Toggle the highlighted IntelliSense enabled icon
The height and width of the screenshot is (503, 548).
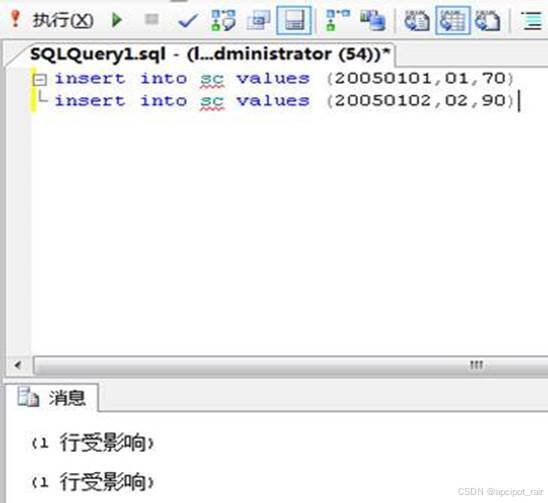tap(294, 20)
